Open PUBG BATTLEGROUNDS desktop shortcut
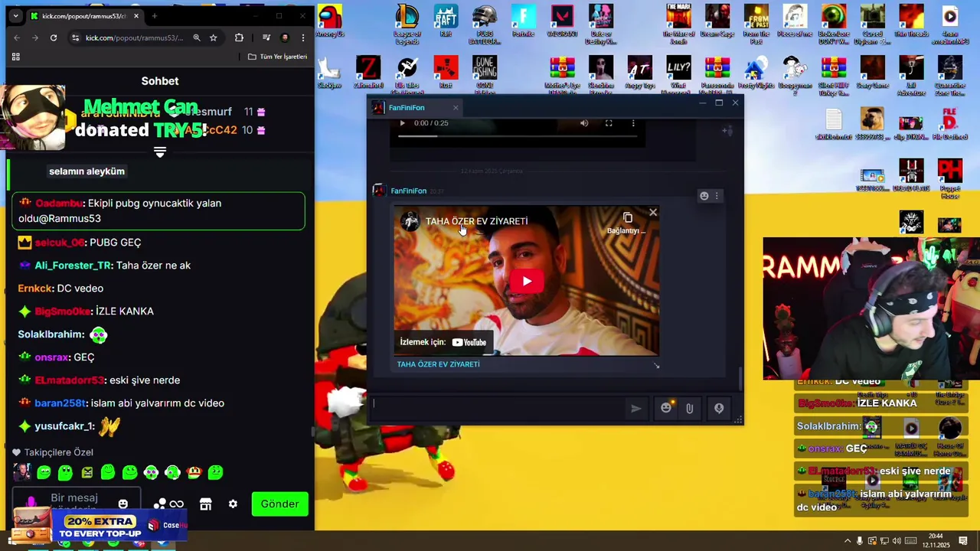 (485, 24)
